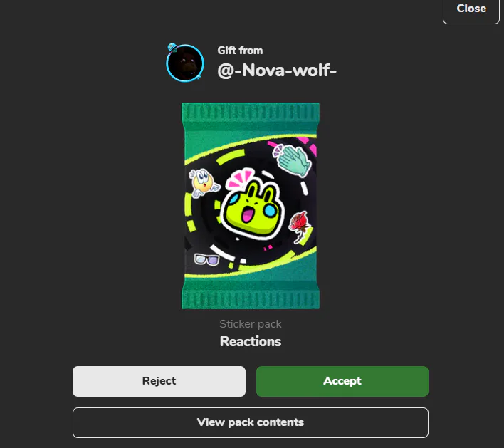Open View pack contents
The width and height of the screenshot is (504, 448).
(251, 422)
